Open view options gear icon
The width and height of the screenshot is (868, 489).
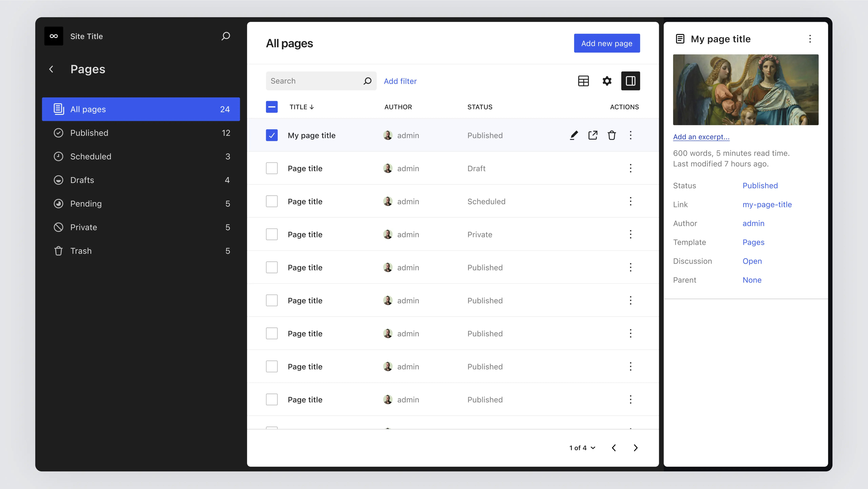point(607,81)
